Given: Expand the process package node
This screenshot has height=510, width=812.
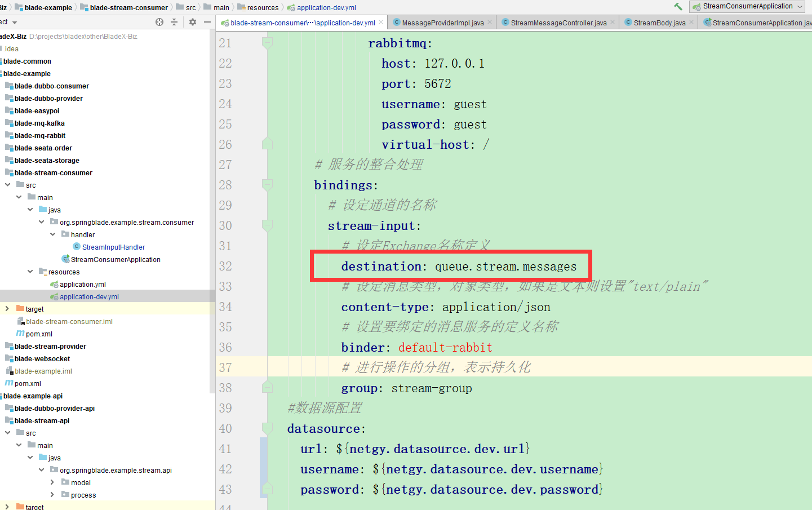Looking at the screenshot, I should click(53, 495).
